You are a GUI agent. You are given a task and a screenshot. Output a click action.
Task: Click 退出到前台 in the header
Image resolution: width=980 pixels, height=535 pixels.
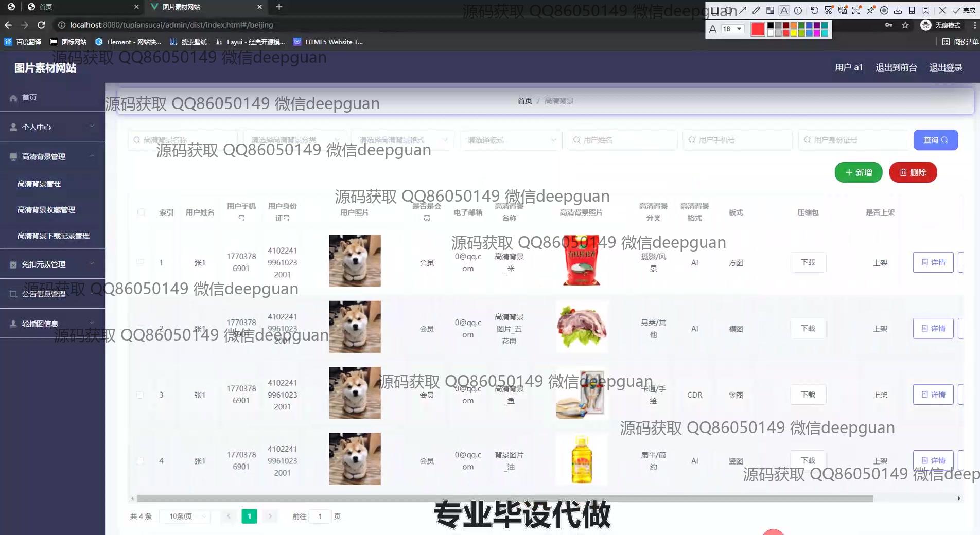[896, 67]
